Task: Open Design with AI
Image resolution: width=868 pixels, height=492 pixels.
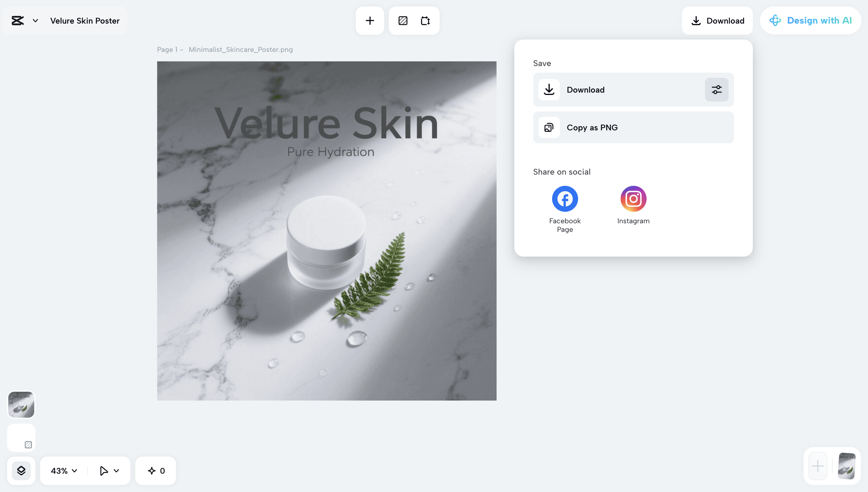Action: click(x=810, y=20)
